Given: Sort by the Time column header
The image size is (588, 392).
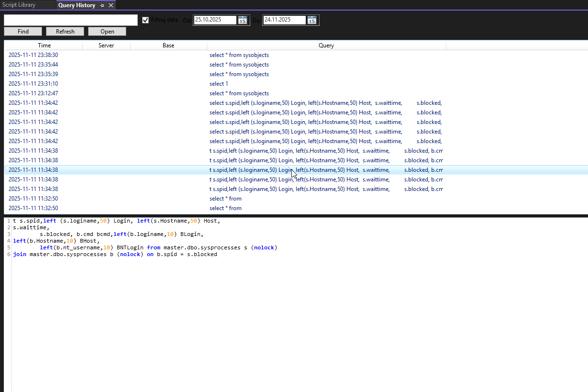Looking at the screenshot, I should click(44, 45).
